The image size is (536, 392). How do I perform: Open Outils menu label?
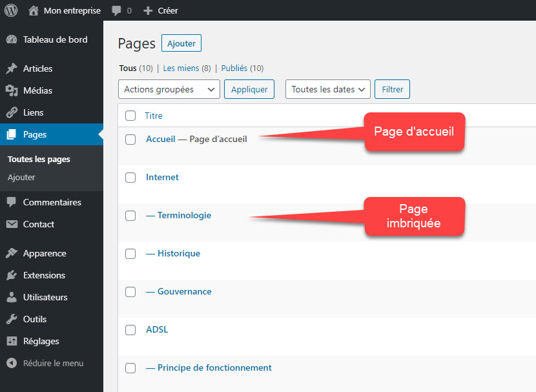34,319
